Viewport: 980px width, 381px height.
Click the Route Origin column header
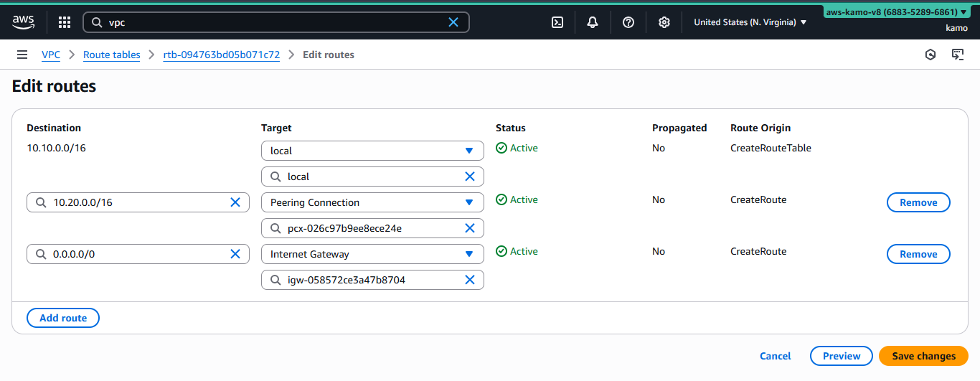(x=760, y=128)
